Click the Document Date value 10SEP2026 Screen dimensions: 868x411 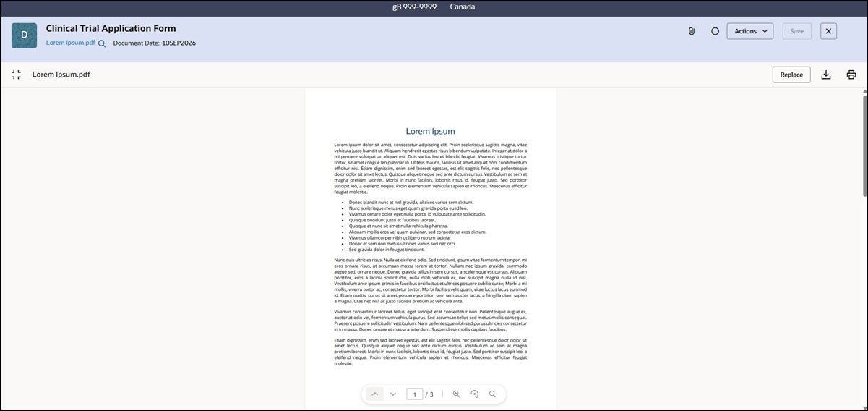click(x=179, y=43)
